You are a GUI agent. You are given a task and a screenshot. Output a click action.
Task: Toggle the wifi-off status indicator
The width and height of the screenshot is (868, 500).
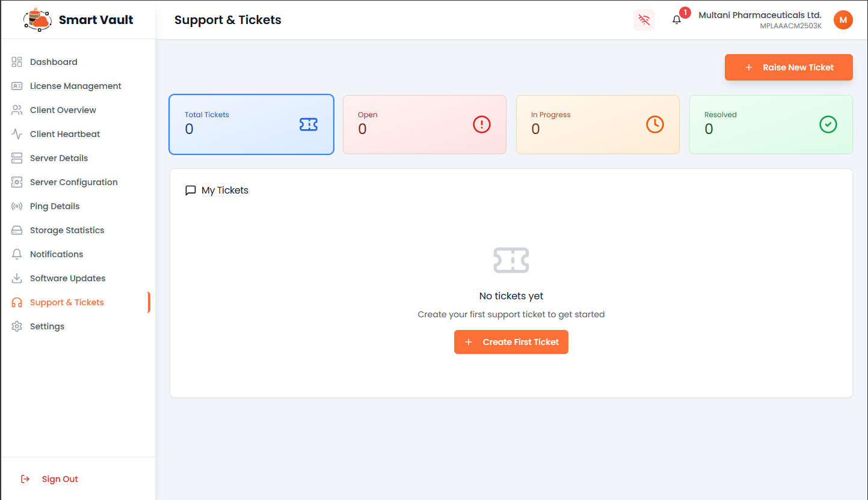point(644,20)
